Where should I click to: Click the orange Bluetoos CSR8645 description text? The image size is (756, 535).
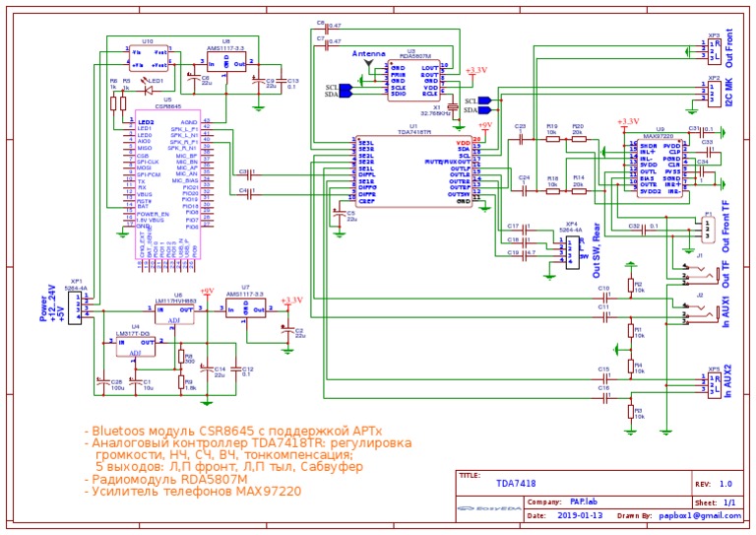(233, 431)
